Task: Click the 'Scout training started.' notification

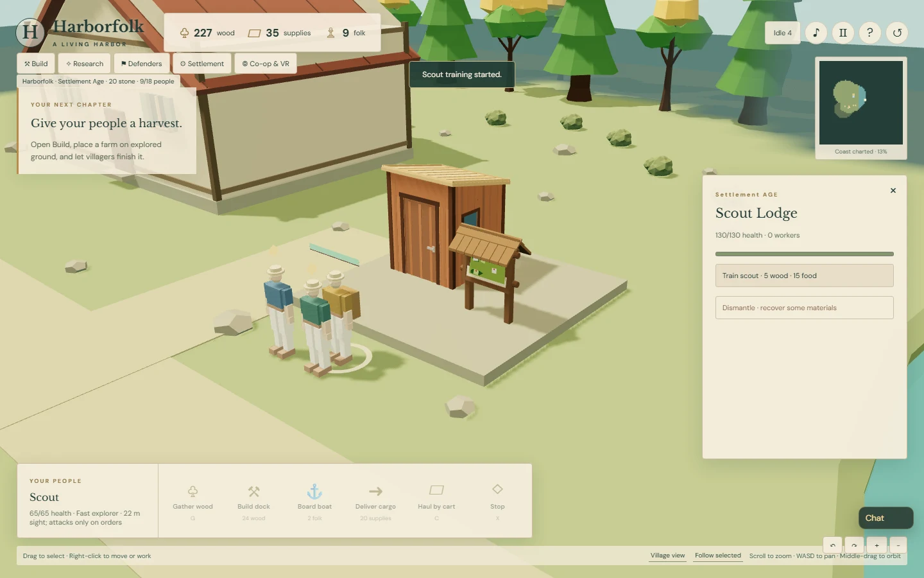Action: [461, 74]
